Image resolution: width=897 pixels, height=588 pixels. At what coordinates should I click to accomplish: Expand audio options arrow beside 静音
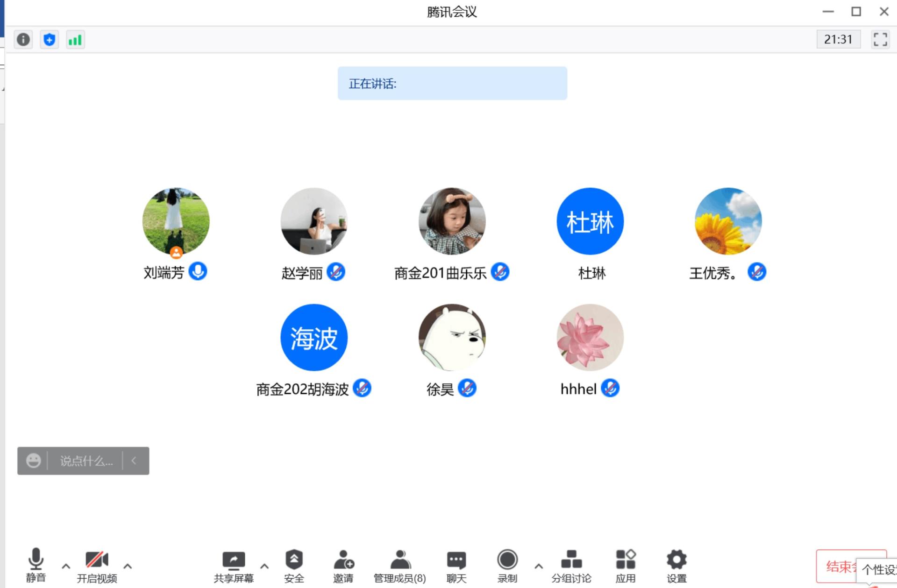(x=66, y=566)
